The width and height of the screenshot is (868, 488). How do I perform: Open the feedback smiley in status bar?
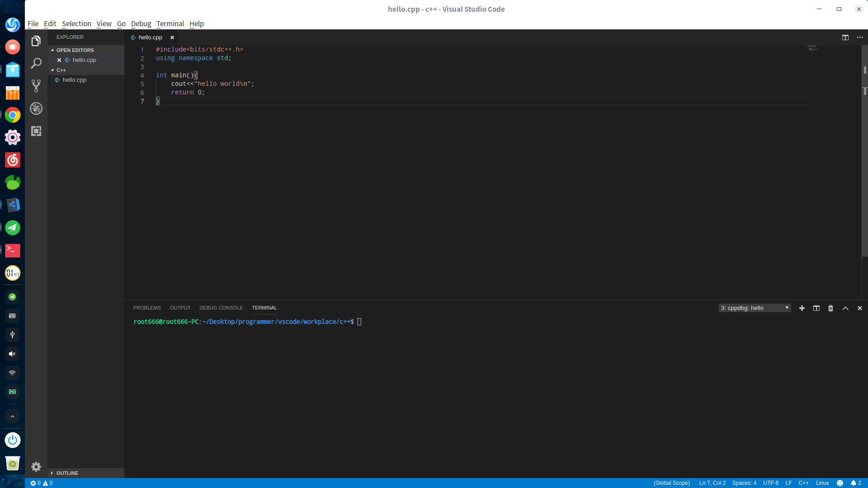[840, 483]
